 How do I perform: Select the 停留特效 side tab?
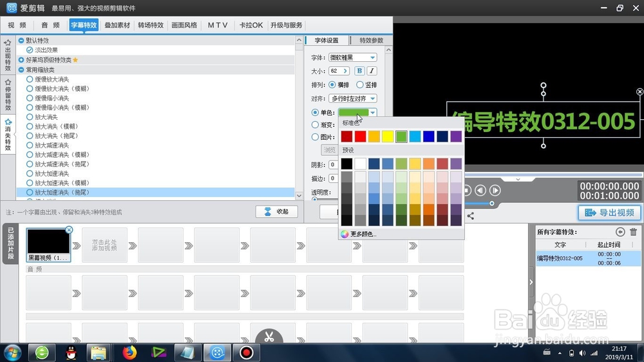tap(8, 95)
